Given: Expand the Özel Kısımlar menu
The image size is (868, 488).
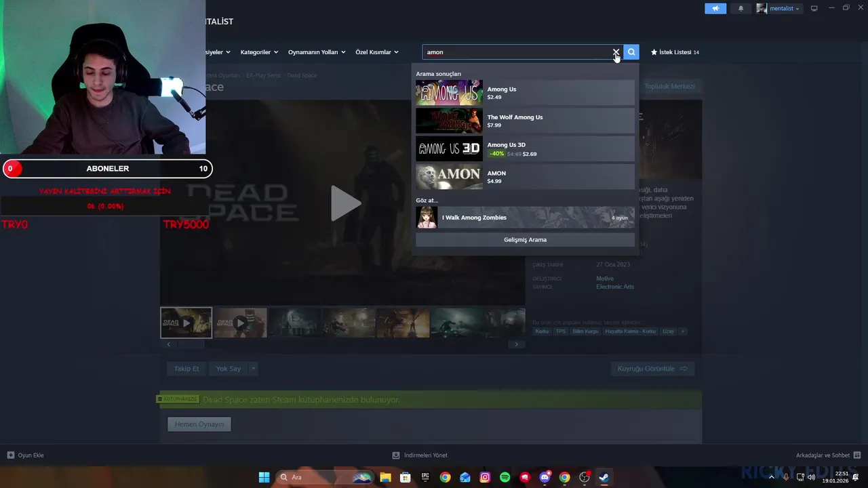Looking at the screenshot, I should click(377, 52).
